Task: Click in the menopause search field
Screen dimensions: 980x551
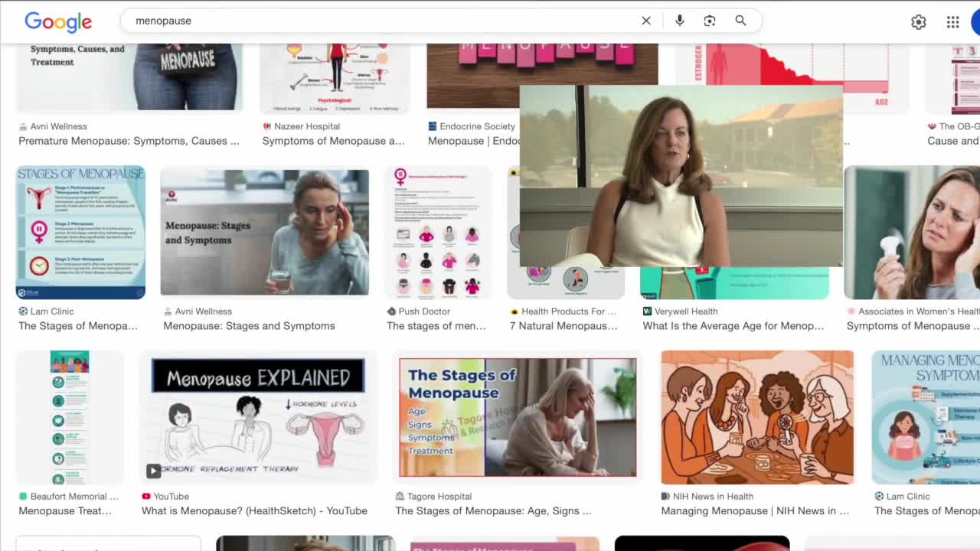Action: pyautogui.click(x=383, y=21)
